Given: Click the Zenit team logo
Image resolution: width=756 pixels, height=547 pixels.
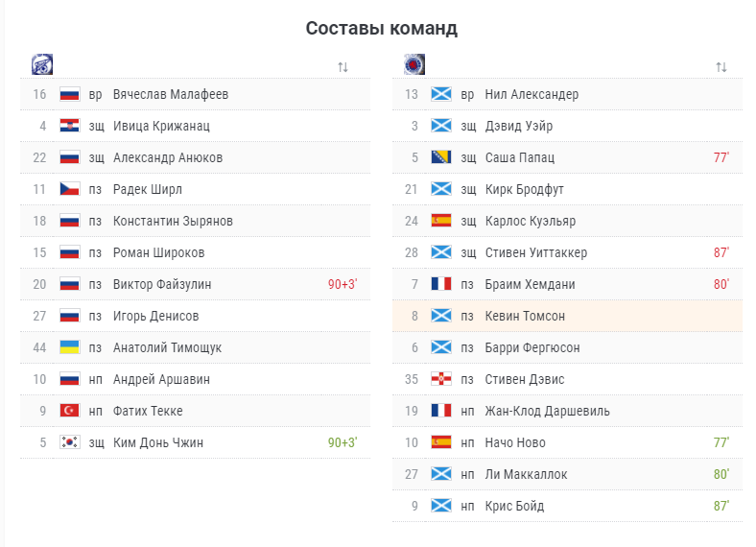Looking at the screenshot, I should (42, 64).
